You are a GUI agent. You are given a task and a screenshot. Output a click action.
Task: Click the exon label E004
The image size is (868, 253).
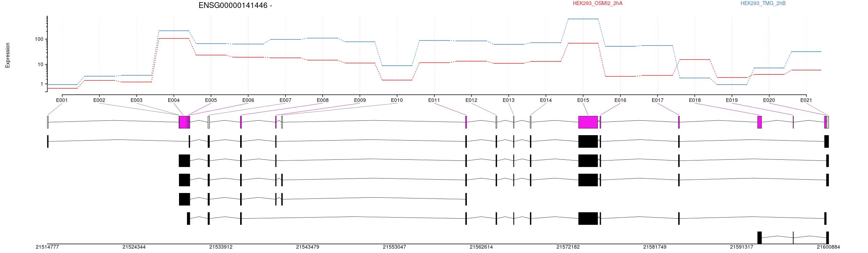(x=174, y=100)
